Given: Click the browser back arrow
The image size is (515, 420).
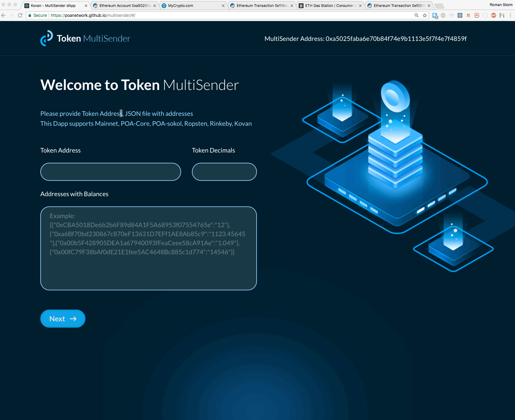Looking at the screenshot, I should pos(4,15).
